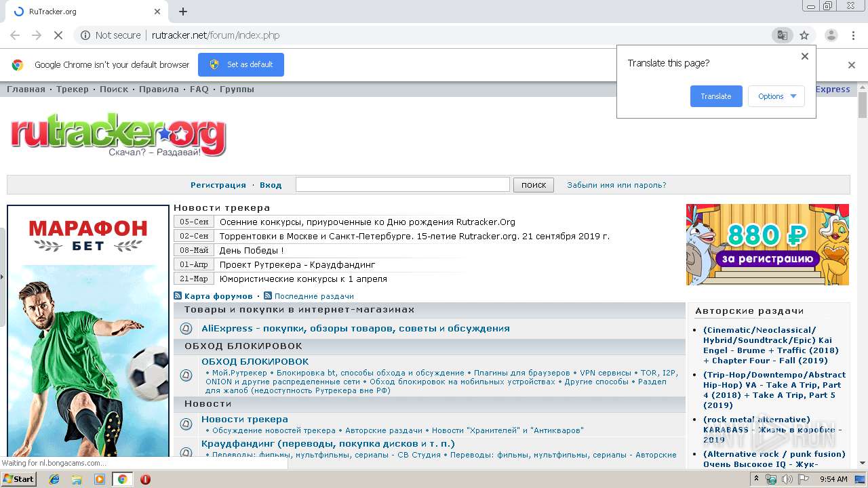
Task: Open news item Проект Рутрекера - Краудфандинг
Action: [298, 264]
